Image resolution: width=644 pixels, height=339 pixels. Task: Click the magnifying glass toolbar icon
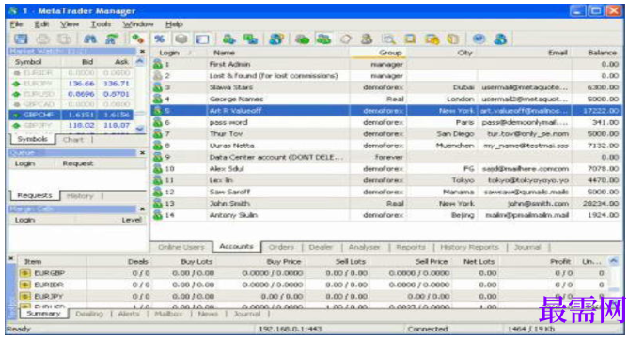click(388, 39)
